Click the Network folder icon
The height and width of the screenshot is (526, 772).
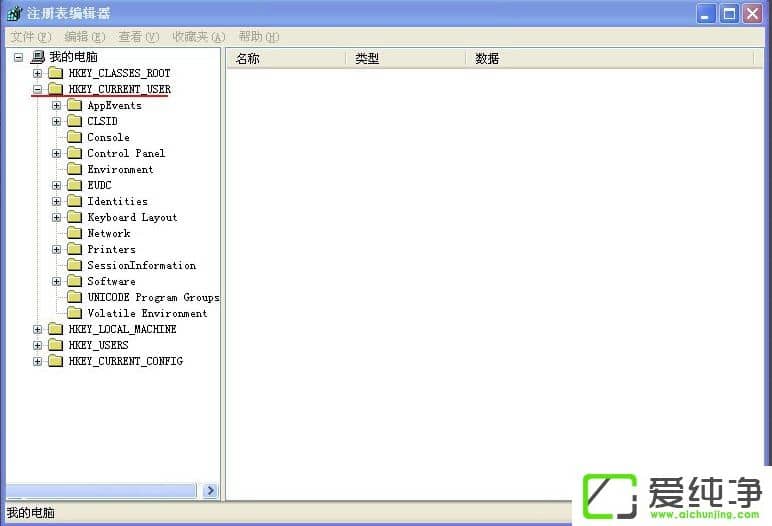[74, 233]
